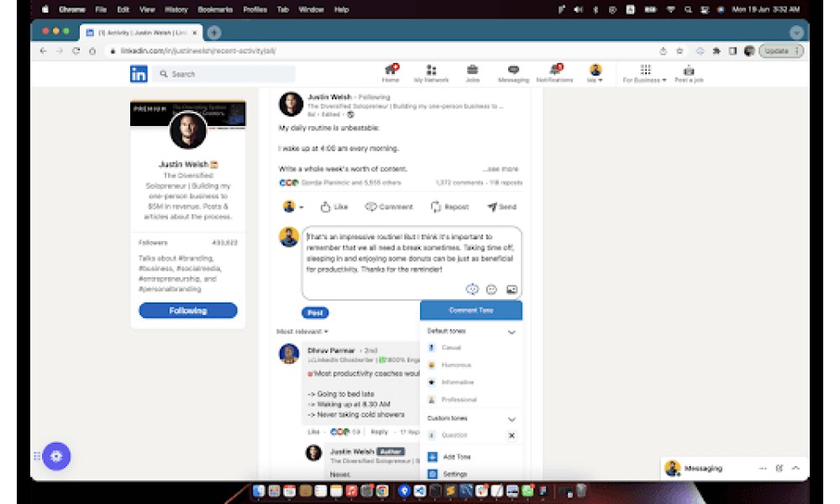This screenshot has width=840, height=504.
Task: Open macOS Spotlight search icon
Action: click(688, 9)
